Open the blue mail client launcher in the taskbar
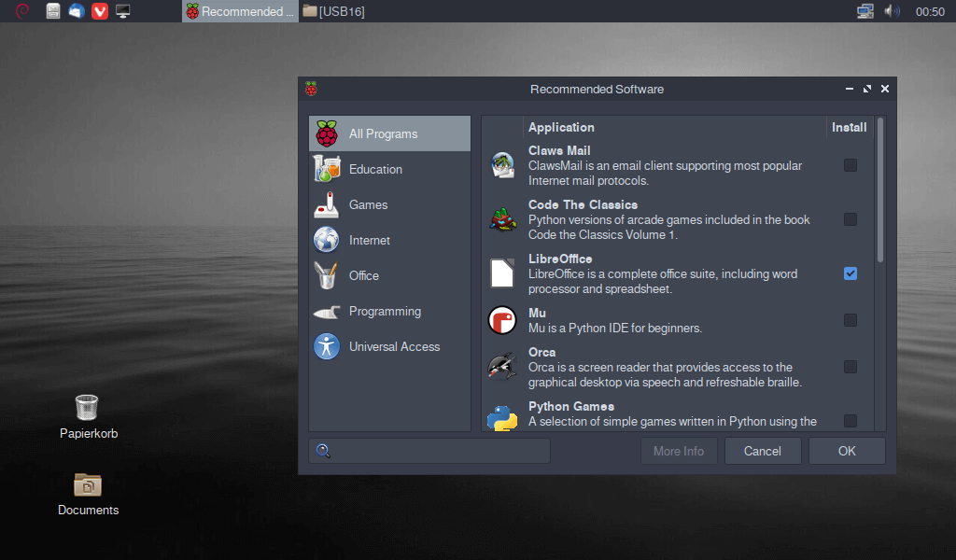Image resolution: width=956 pixels, height=560 pixels. tap(77, 11)
